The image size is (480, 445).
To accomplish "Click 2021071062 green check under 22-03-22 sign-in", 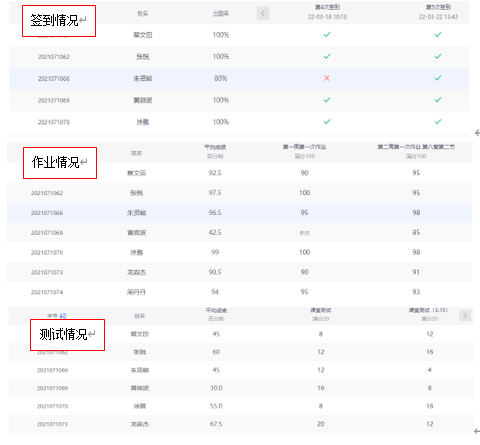I will click(x=438, y=56).
